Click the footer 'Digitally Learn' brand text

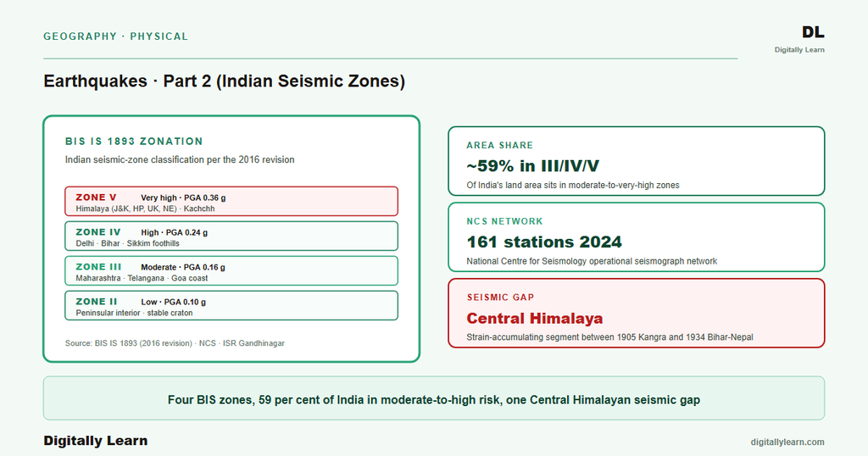96,441
